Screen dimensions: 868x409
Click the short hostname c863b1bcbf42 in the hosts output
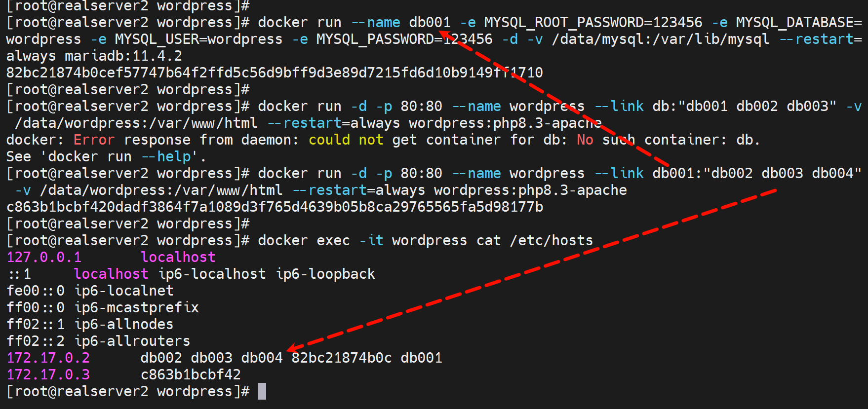[x=191, y=374]
